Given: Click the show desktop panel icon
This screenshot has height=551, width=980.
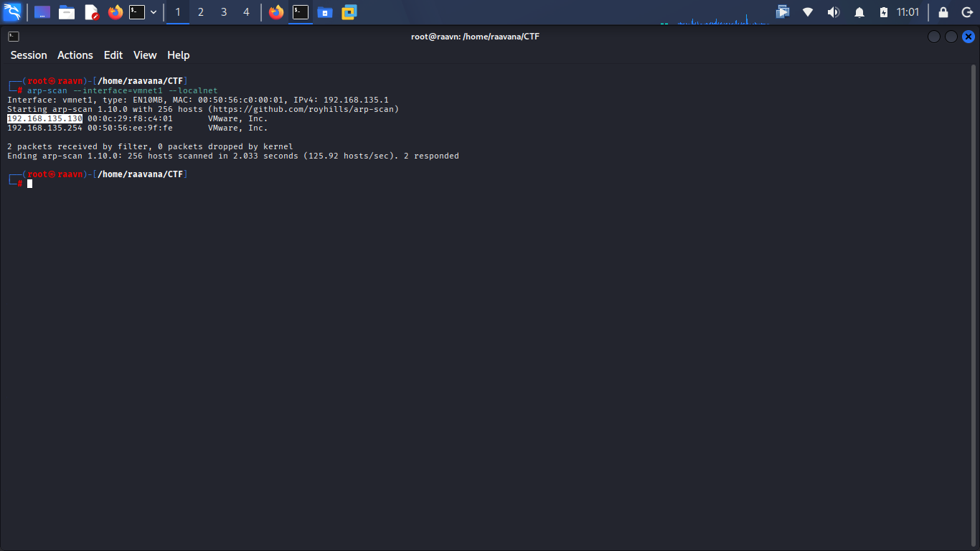Looking at the screenshot, I should coord(42,12).
